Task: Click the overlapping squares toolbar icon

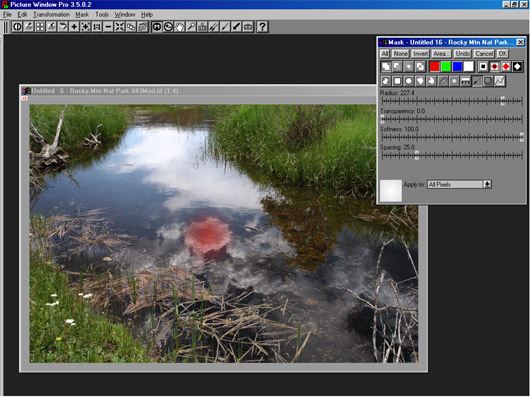Action: click(x=131, y=27)
